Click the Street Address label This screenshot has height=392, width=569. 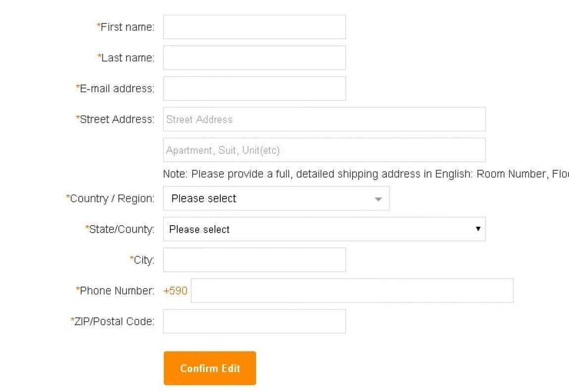click(x=115, y=119)
